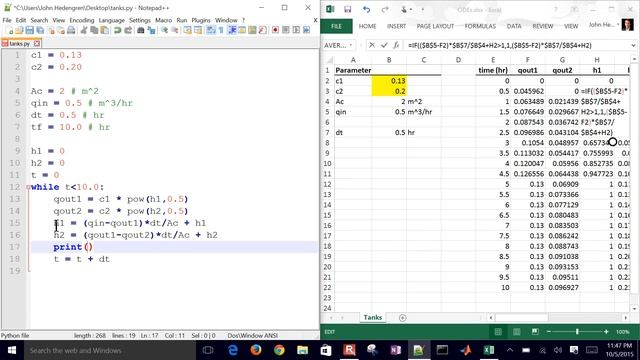Switch to Excel Page Break Preview icon
This screenshot has height=360, width=640.
[535, 332]
